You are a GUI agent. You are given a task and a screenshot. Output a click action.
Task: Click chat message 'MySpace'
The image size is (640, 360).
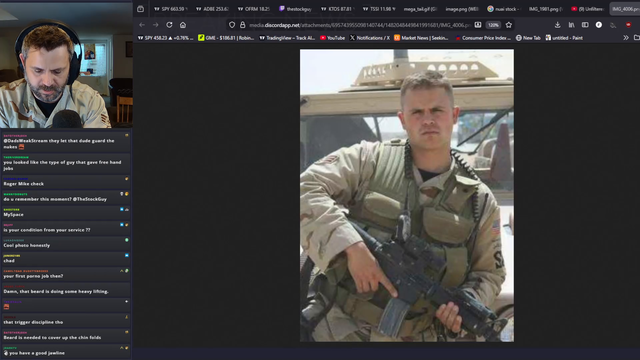[13, 214]
